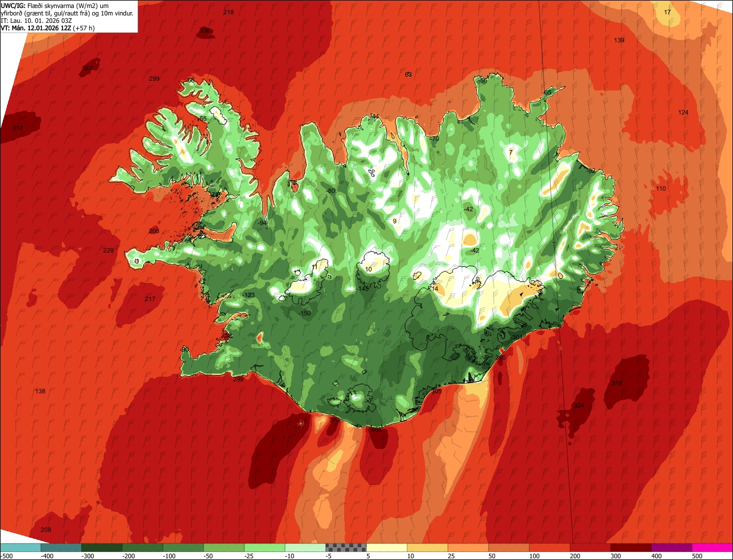The height and width of the screenshot is (560, 733).
Task: Select the -100 to -50 green legend swatch
Action: tap(183, 547)
